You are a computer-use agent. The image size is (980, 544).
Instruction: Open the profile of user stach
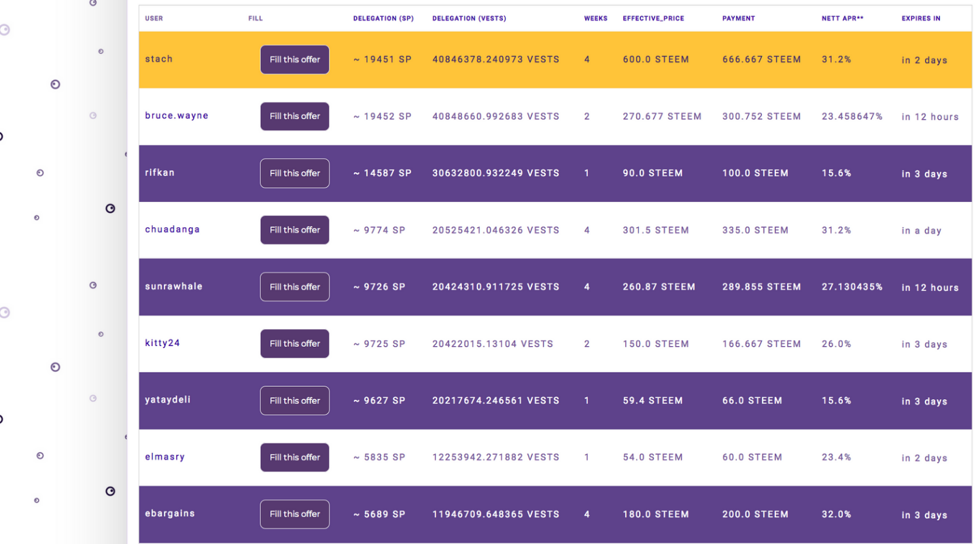pos(158,59)
